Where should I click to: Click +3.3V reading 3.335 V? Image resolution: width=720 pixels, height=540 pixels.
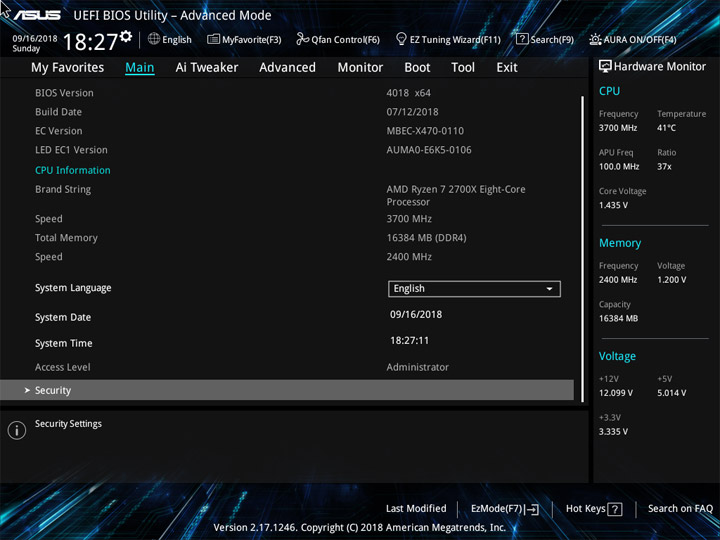(613, 432)
